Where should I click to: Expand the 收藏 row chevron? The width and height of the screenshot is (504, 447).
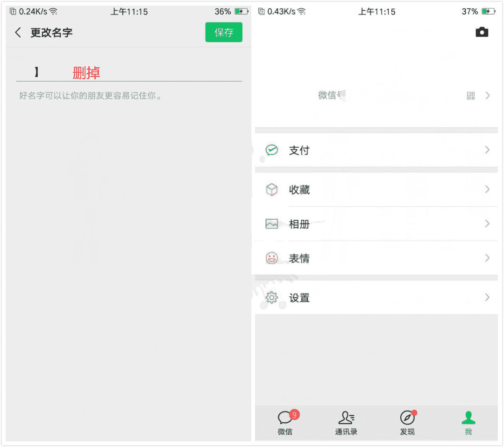click(487, 189)
